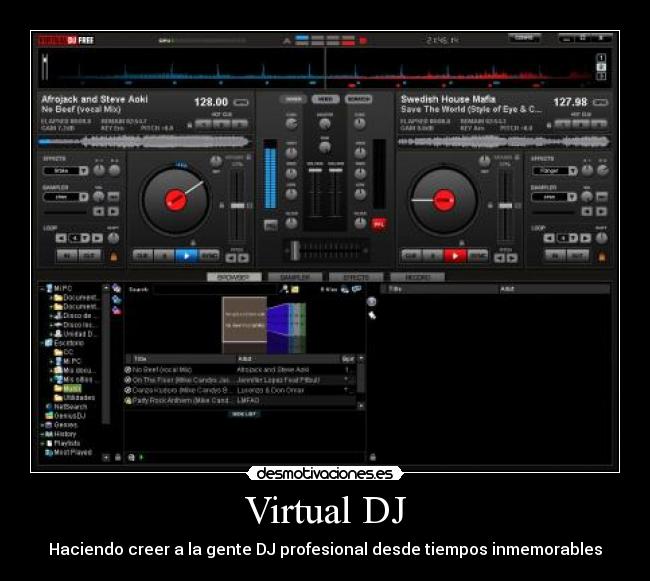Sync the right deck tempo
This screenshot has height=581, width=650.
tap(478, 256)
